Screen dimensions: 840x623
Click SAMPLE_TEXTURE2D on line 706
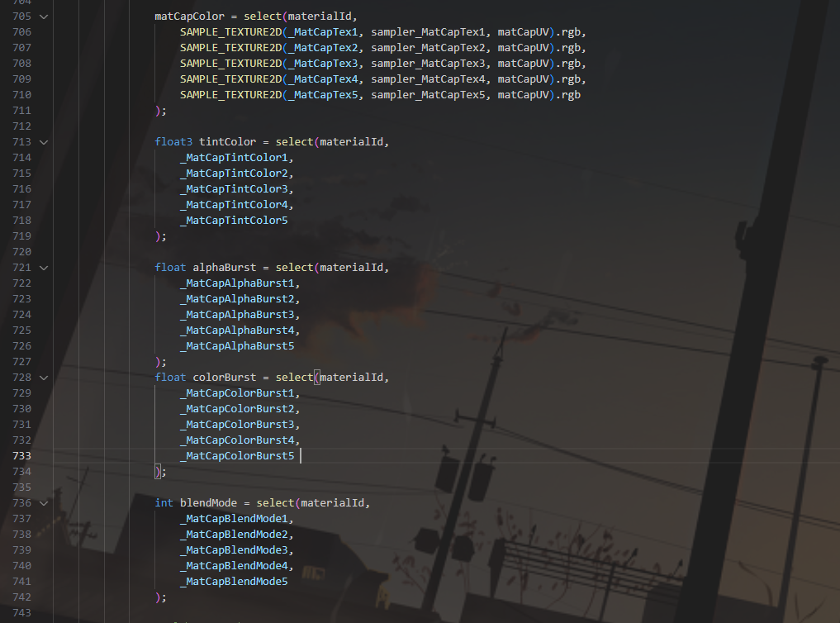[230, 32]
